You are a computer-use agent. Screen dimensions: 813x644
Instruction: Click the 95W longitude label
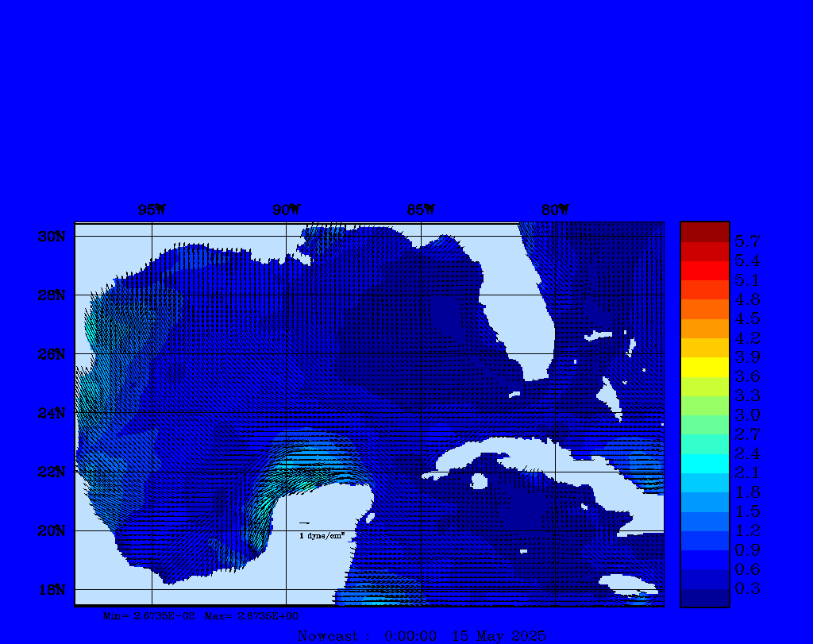[x=152, y=210]
